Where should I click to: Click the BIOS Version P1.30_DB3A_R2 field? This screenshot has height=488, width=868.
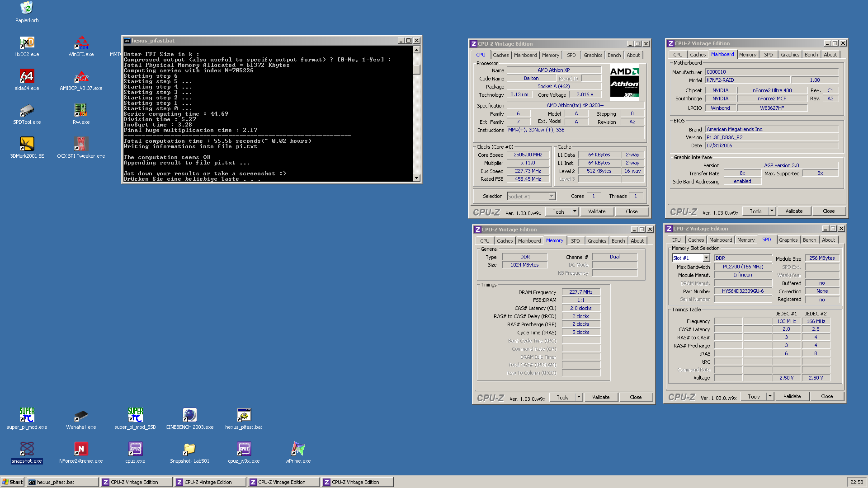pos(772,138)
